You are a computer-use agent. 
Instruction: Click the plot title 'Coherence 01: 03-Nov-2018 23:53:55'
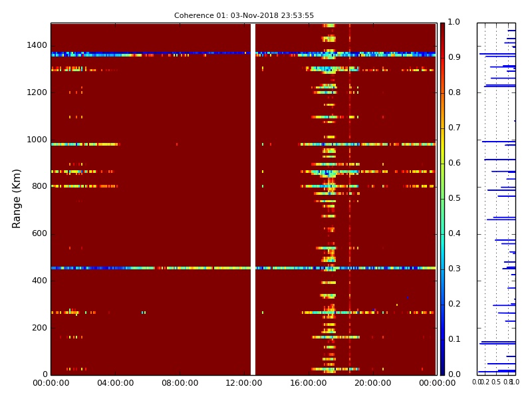pyautogui.click(x=244, y=15)
